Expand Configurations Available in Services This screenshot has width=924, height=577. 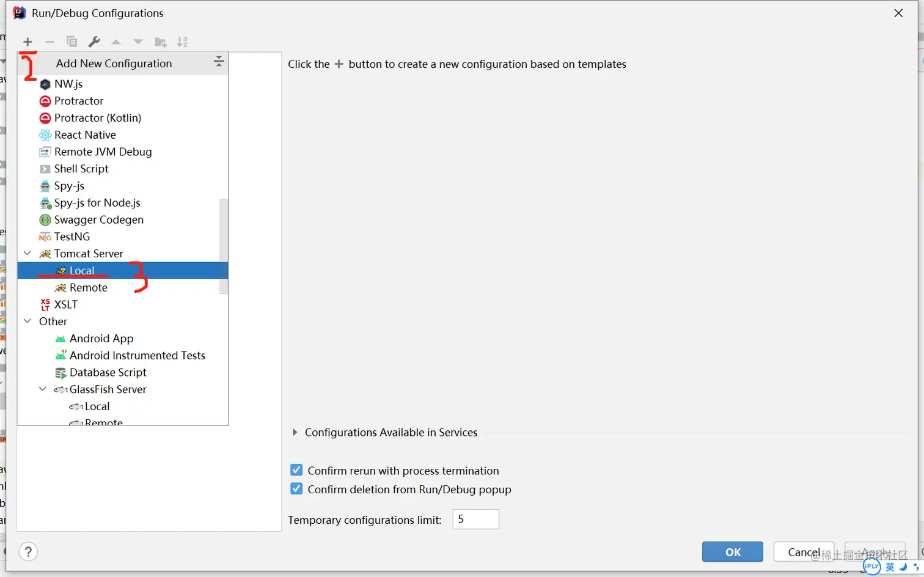(x=295, y=432)
